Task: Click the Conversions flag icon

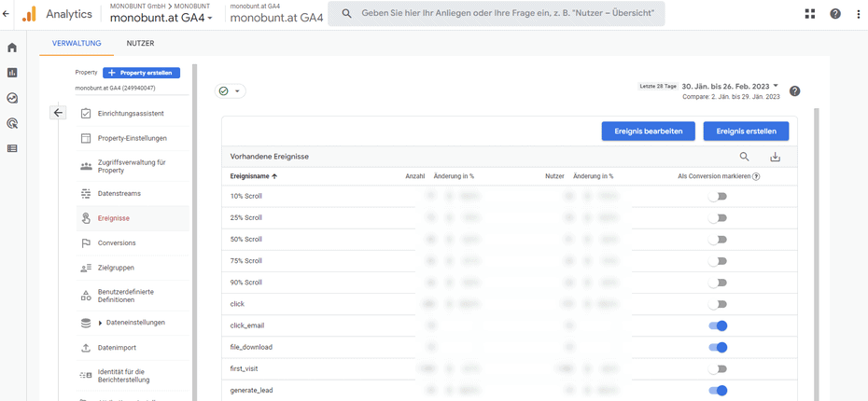Action: (86, 242)
